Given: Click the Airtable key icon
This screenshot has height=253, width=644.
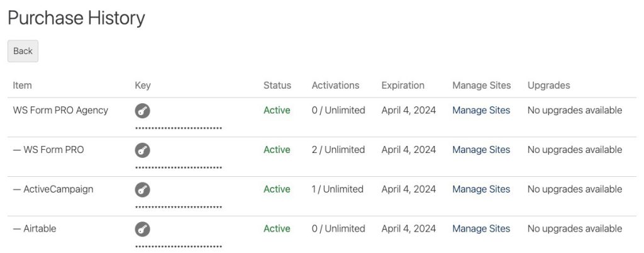Looking at the screenshot, I should (x=143, y=229).
